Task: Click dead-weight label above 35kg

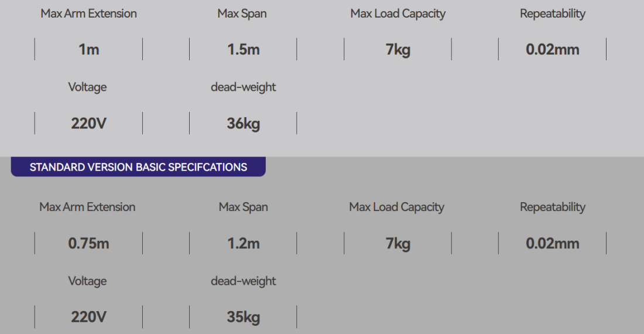Action: [x=243, y=281]
